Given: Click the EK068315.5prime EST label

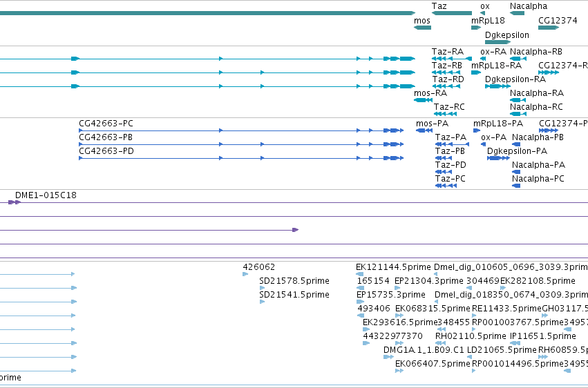Looking at the screenshot, I should pyautogui.click(x=433, y=309).
